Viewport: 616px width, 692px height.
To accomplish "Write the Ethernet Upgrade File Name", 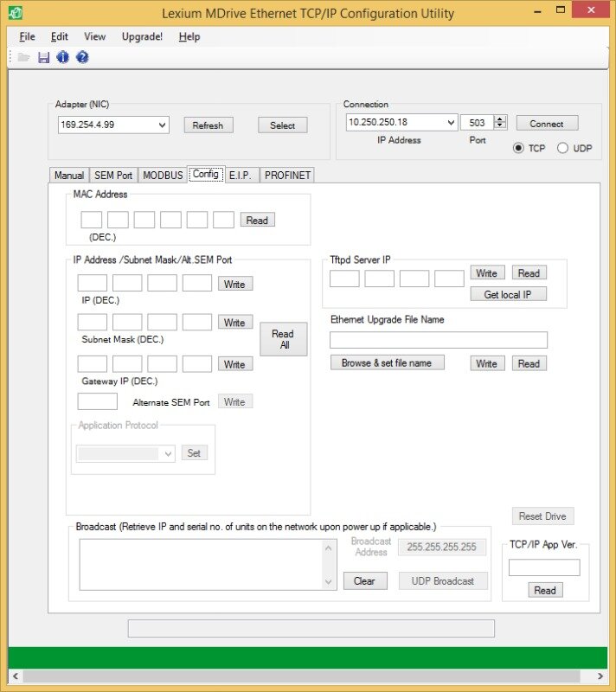I will pos(487,363).
